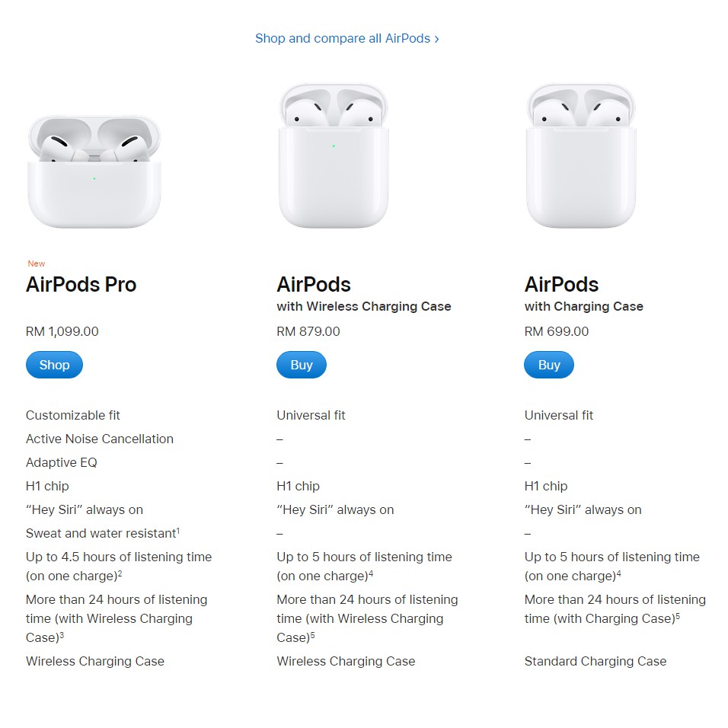Viewport: 728px width, 728px height.
Task: Click the AirPods Pro product image
Action: [x=94, y=171]
